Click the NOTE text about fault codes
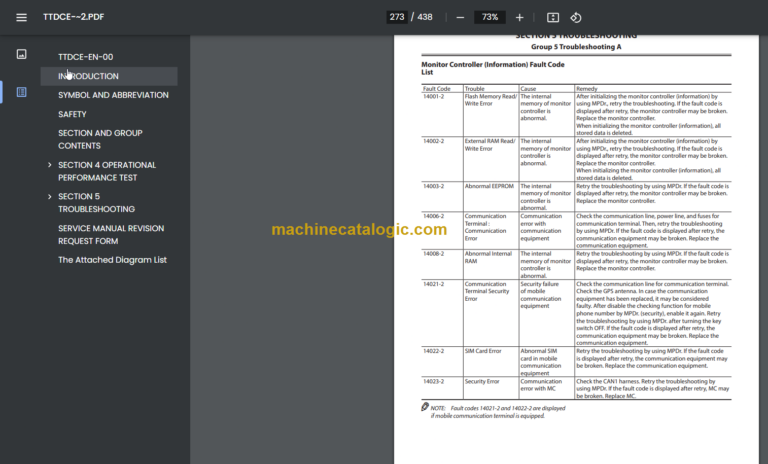The image size is (768, 464). click(x=498, y=412)
